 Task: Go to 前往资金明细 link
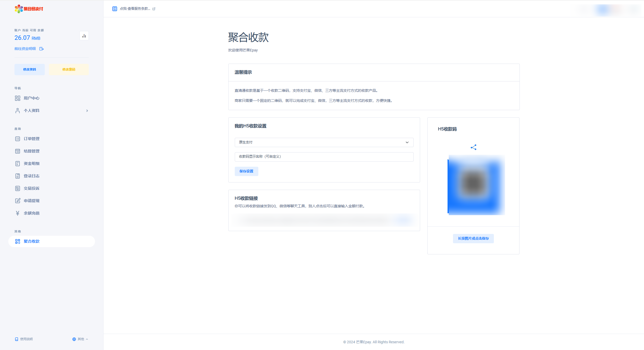[x=25, y=49]
